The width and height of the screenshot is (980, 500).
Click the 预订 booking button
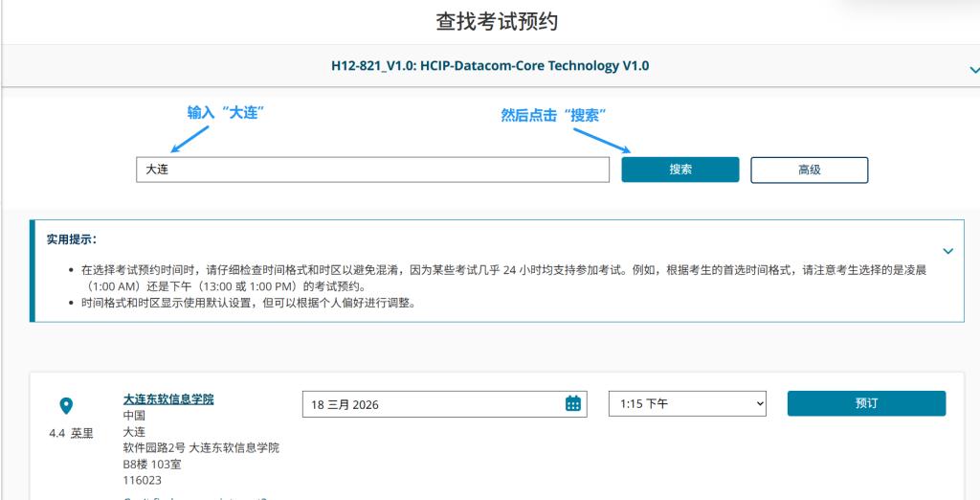click(x=866, y=403)
